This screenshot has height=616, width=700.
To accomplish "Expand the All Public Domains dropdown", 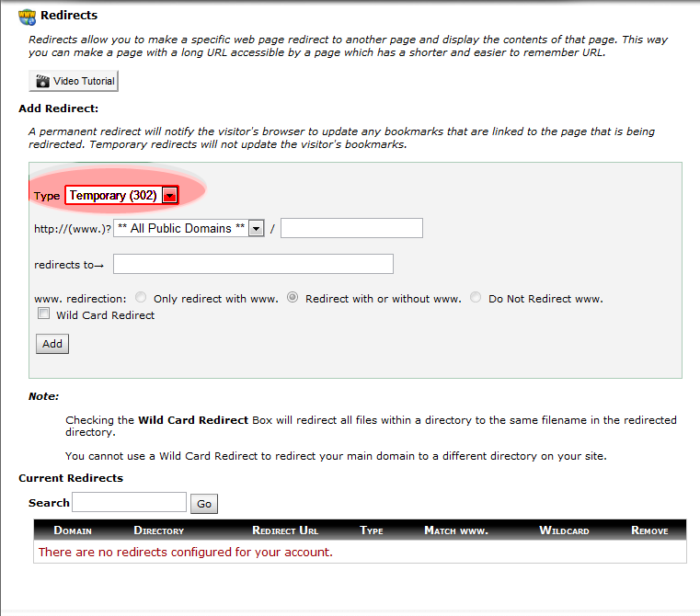I will click(189, 228).
